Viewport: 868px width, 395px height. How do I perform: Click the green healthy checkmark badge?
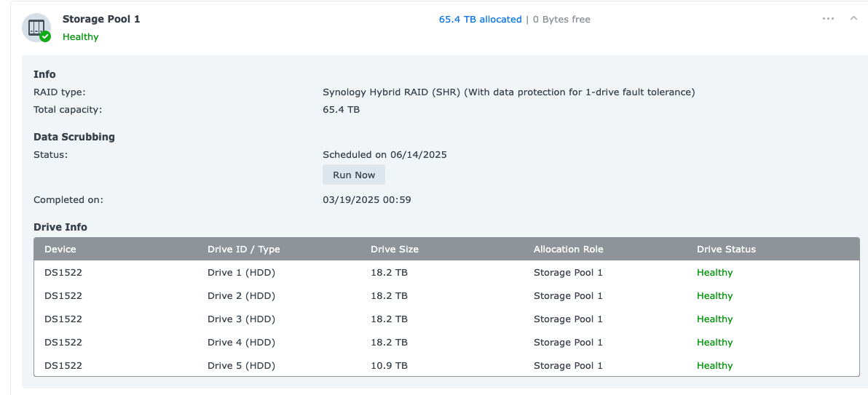coord(45,36)
